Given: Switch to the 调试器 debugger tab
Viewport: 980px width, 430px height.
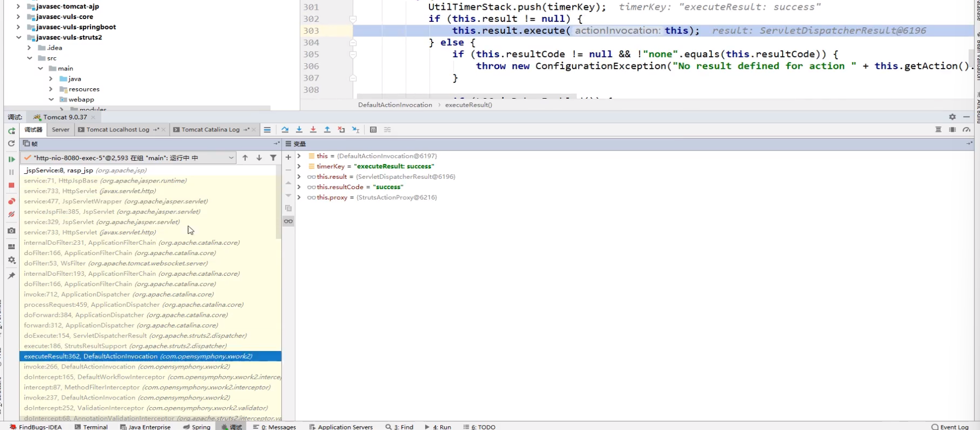Looking at the screenshot, I should 33,130.
